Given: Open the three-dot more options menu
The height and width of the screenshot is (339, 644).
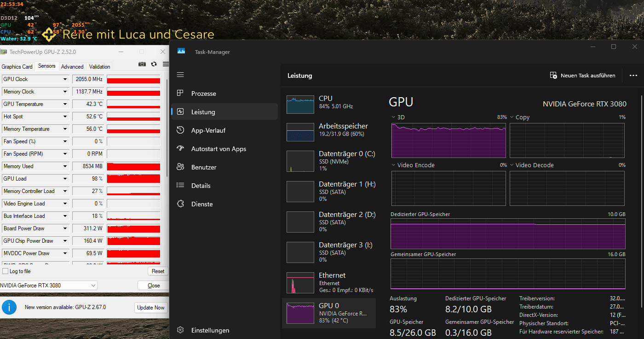Looking at the screenshot, I should coord(633,76).
